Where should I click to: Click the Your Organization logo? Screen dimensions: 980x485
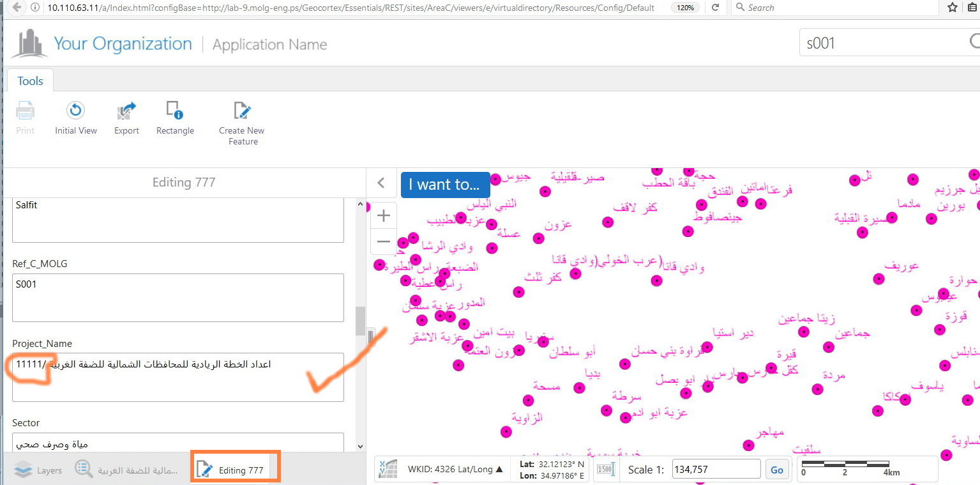[x=29, y=43]
